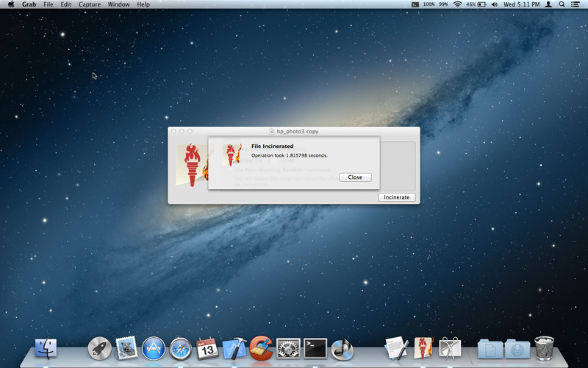This screenshot has width=588, height=368.
Task: Click battery 46% indicator in menu bar
Action: tap(476, 4)
